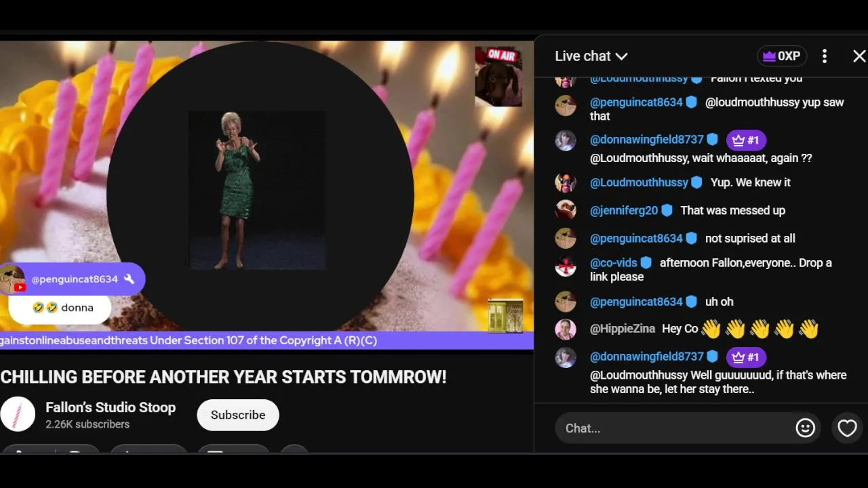Click #1 crown badge on 'wait whaaaaat' message

746,140
